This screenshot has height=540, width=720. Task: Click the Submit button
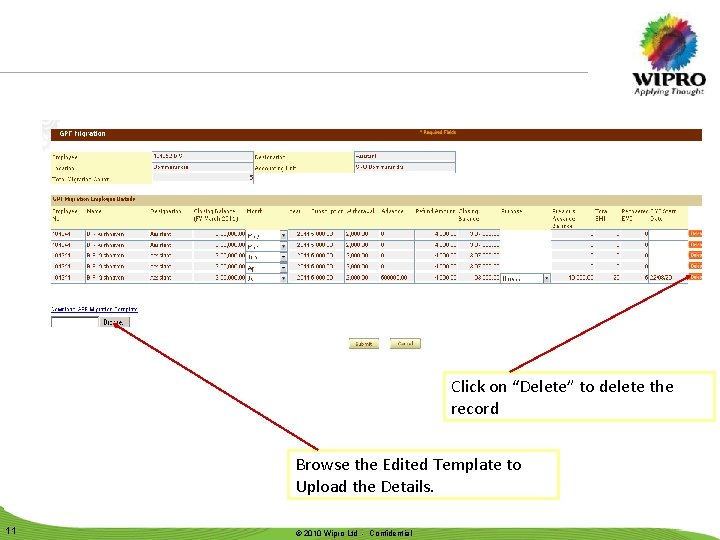(364, 343)
